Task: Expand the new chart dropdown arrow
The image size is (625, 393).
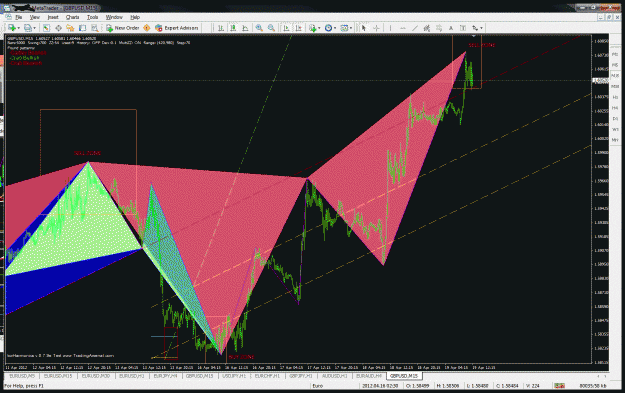Action: tap(19, 28)
